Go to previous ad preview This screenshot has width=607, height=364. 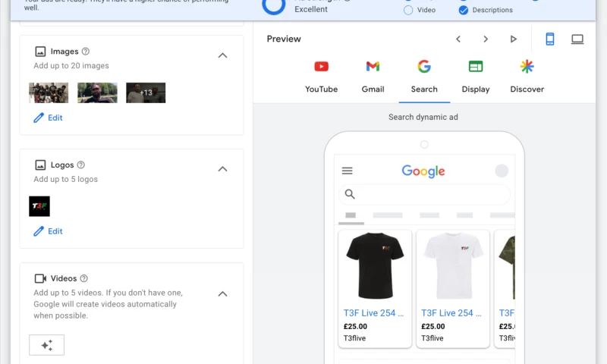click(458, 39)
